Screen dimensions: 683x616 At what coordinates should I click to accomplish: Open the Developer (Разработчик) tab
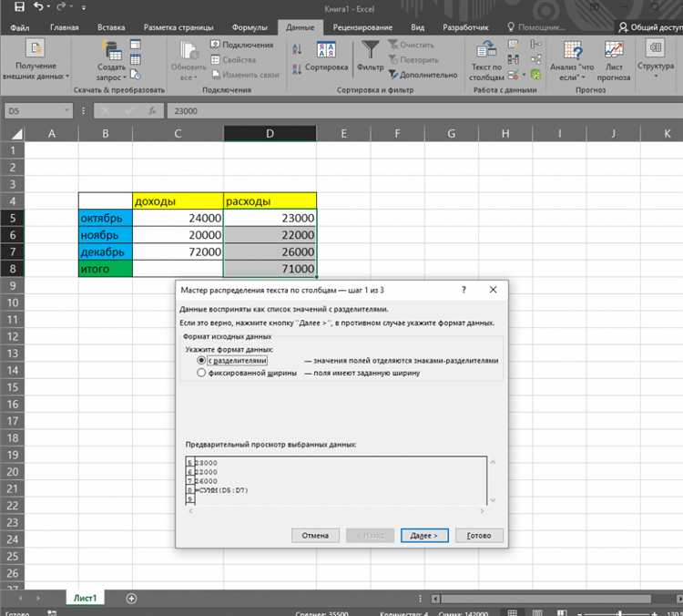point(465,27)
